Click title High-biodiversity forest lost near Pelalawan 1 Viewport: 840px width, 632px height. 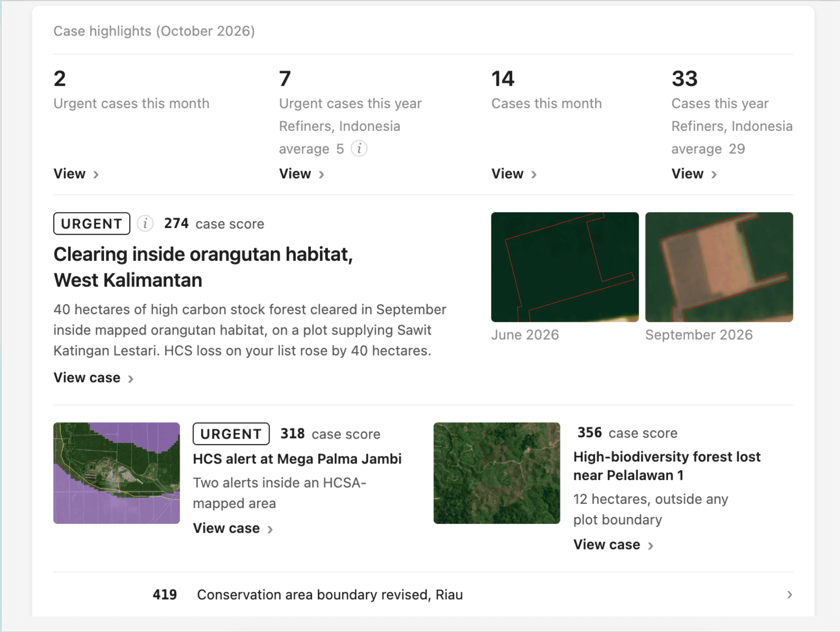(x=667, y=466)
